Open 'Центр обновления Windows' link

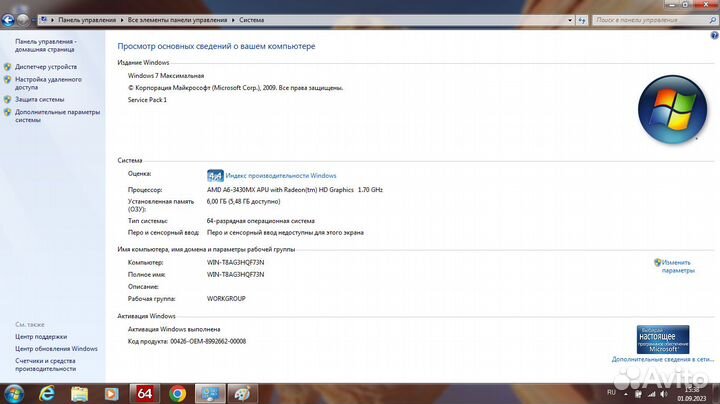pyautogui.click(x=56, y=348)
